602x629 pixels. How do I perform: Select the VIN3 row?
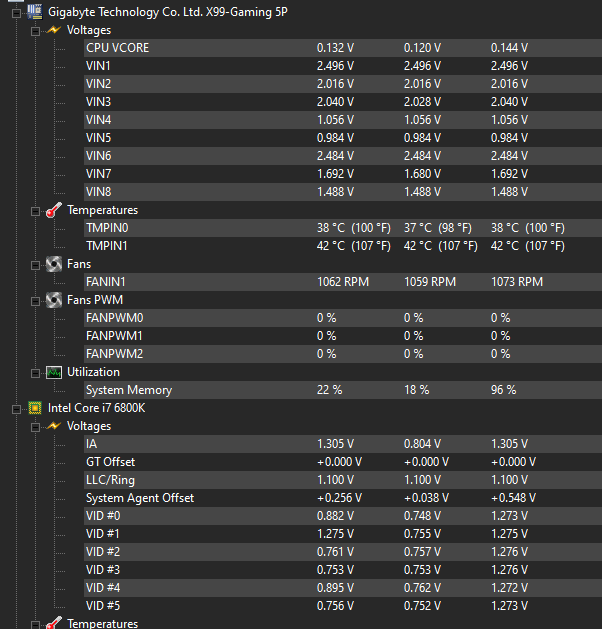tap(343, 102)
